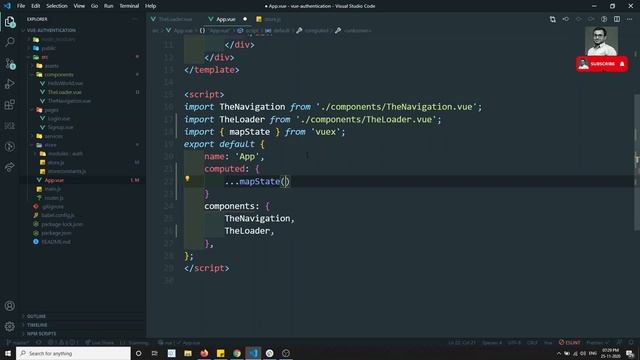Click the VS Code logo in title bar

(7, 6)
